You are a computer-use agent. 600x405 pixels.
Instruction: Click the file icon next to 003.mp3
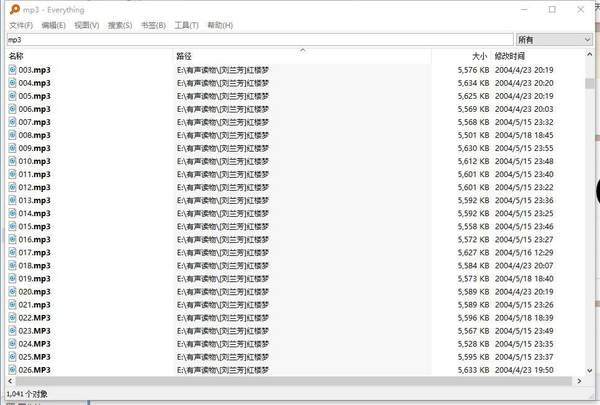(13, 70)
